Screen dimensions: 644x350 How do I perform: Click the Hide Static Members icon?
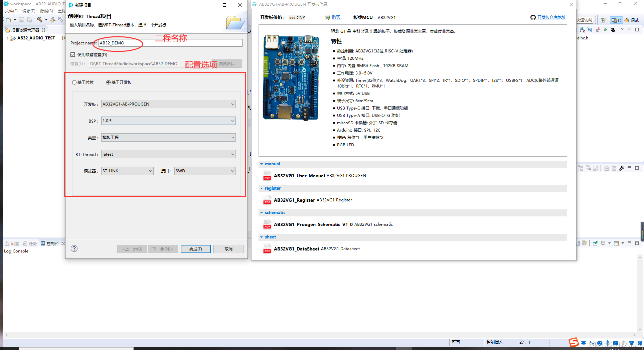[598, 30]
